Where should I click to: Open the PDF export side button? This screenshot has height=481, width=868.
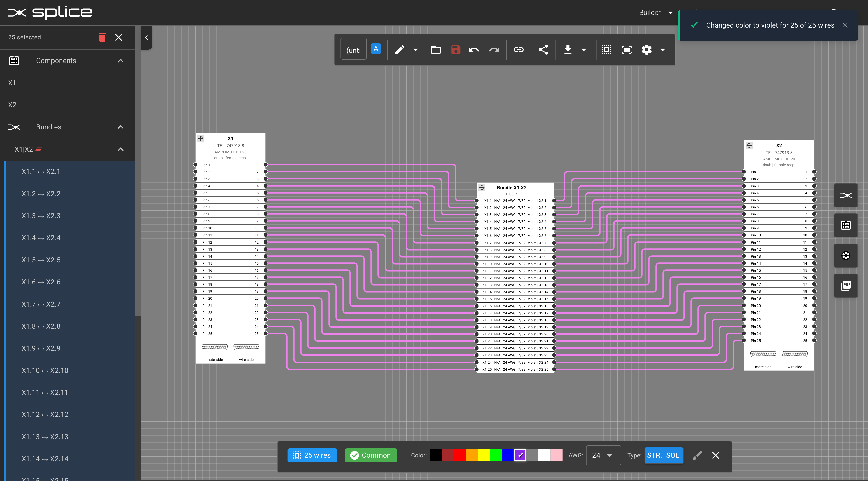coord(845,286)
